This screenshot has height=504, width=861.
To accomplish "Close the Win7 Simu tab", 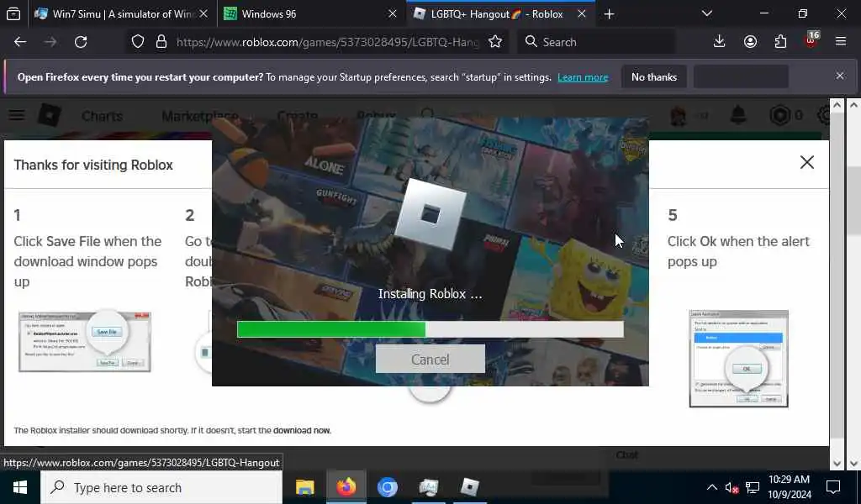I will pos(203,14).
